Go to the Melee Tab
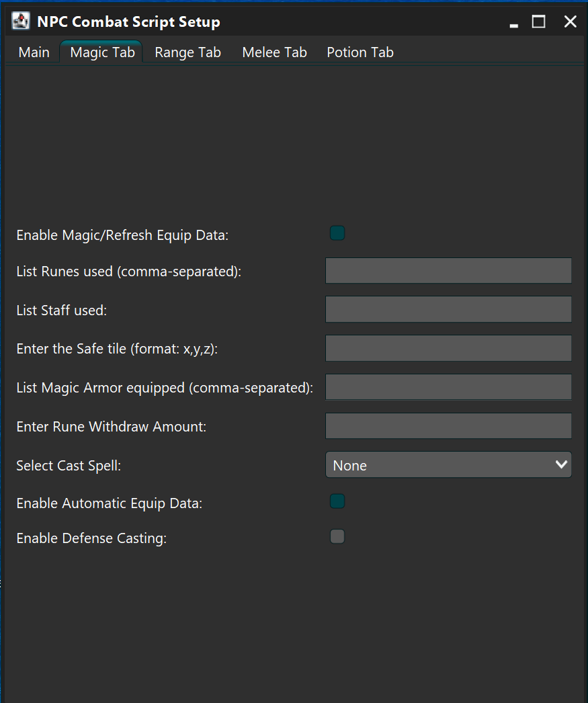Viewport: 588px width, 703px height. click(274, 52)
